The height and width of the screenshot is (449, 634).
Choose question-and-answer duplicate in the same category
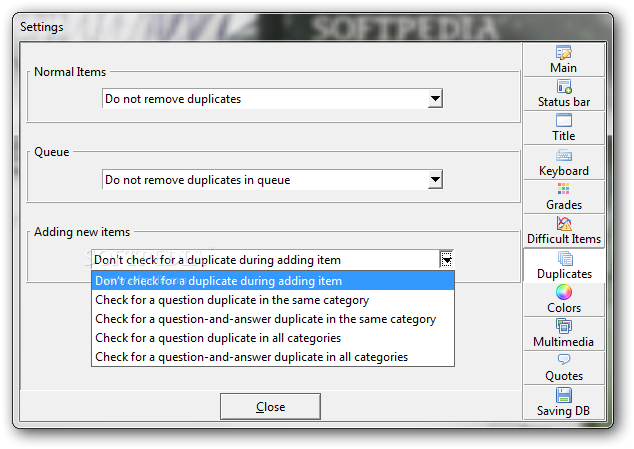pos(273,319)
